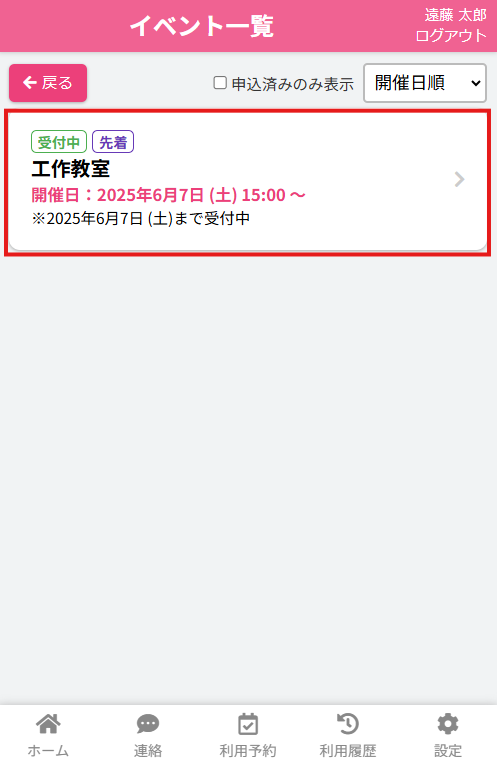
Task: Switch to the 利用履歴 tab label
Action: click(x=348, y=750)
